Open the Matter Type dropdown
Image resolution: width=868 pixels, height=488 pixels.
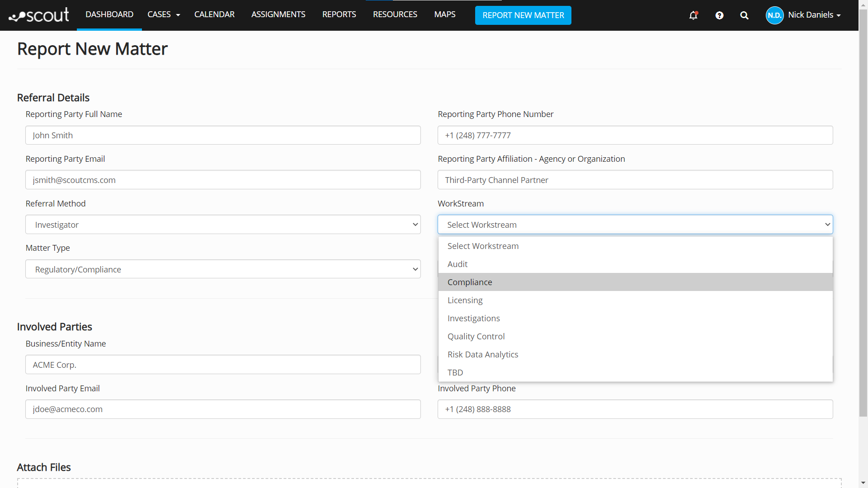click(223, 269)
